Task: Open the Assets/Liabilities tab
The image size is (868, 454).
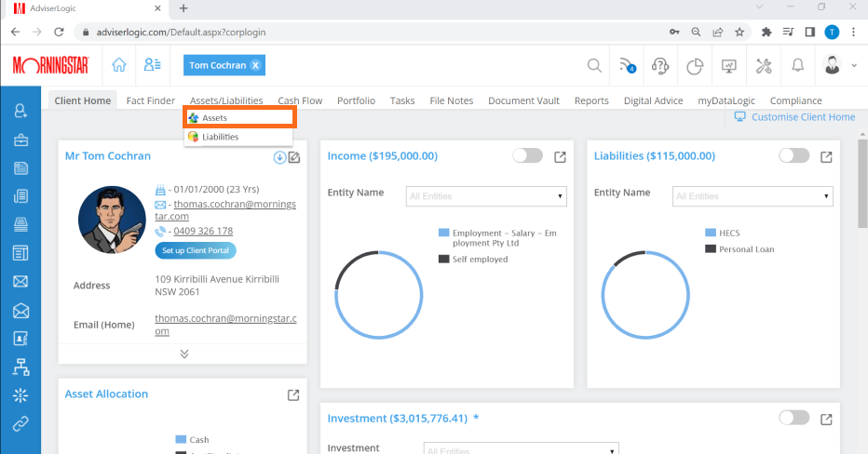Action: (226, 100)
